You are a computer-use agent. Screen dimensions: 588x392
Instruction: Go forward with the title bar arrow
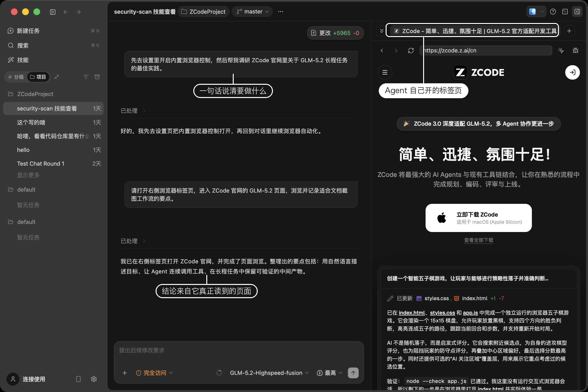click(78, 12)
